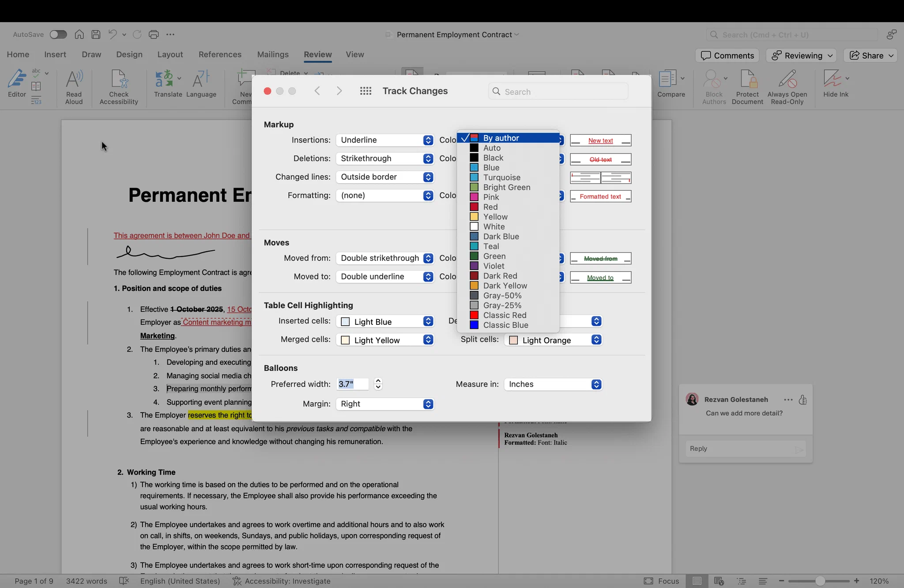
Task: Click the Search field in Track Changes
Action: pyautogui.click(x=558, y=91)
